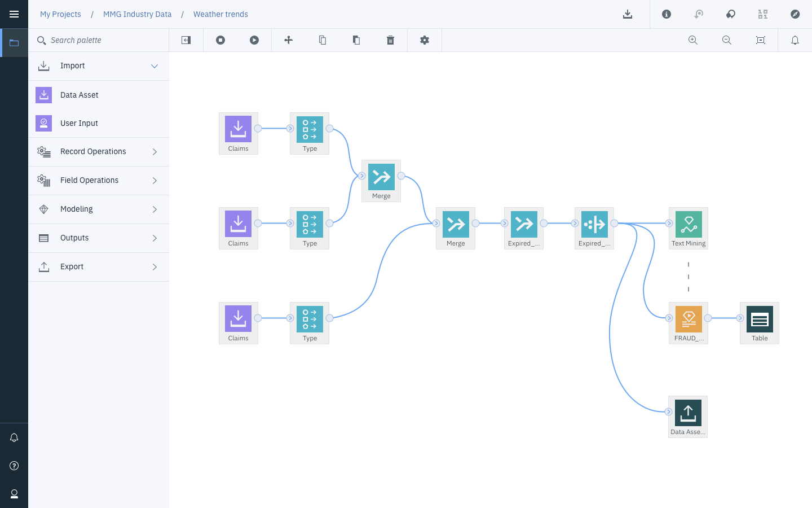The image size is (812, 508).
Task: Click output port of top Claims node
Action: pyautogui.click(x=258, y=129)
